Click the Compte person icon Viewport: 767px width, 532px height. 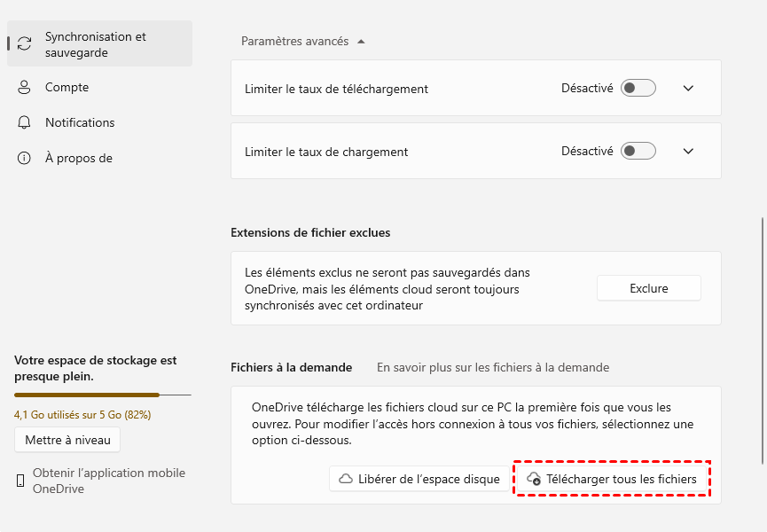(24, 87)
